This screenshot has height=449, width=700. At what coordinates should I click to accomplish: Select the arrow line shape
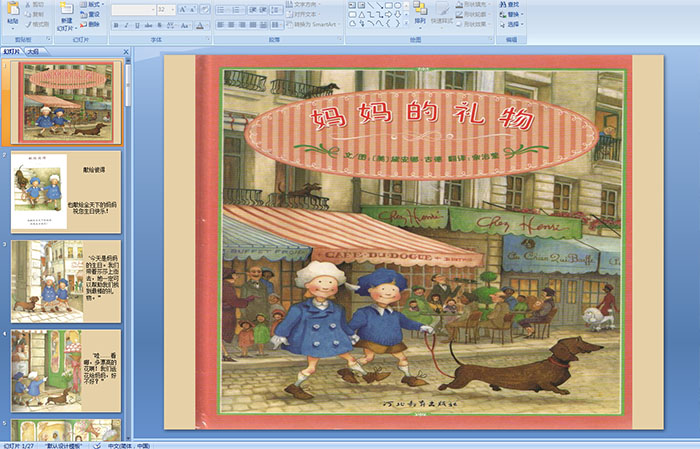(x=379, y=5)
